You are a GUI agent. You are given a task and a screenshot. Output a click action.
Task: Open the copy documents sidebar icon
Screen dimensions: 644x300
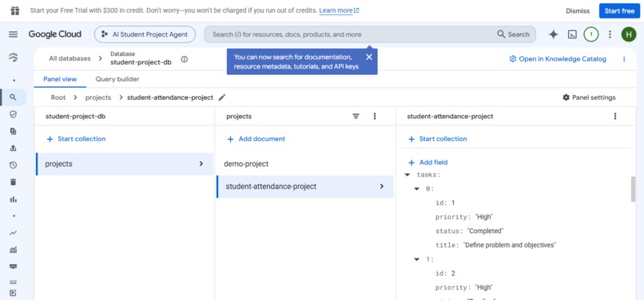(13, 132)
